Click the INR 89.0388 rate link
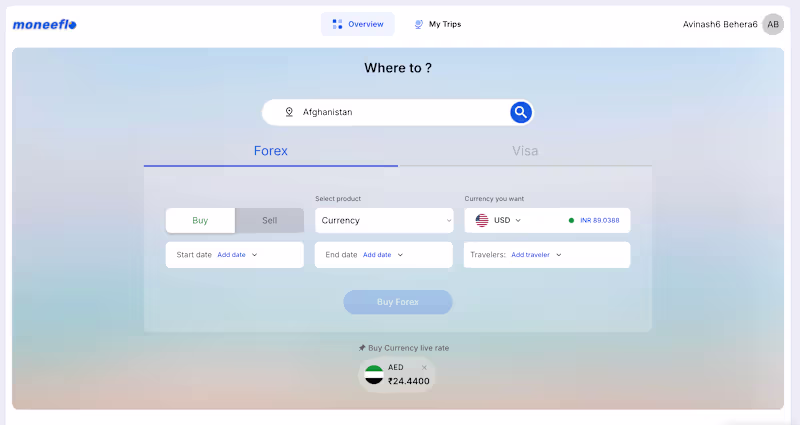The height and width of the screenshot is (425, 800). pos(599,220)
